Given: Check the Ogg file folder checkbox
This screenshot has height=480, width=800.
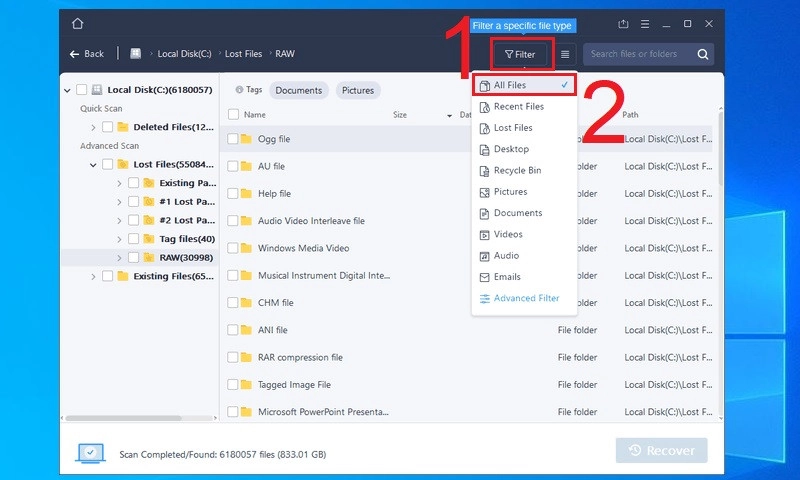Looking at the screenshot, I should click(x=233, y=139).
